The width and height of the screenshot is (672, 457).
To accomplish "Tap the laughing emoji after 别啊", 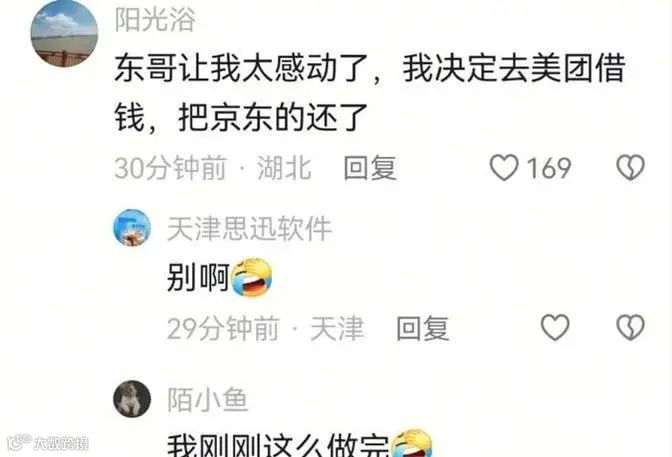I will (x=252, y=277).
